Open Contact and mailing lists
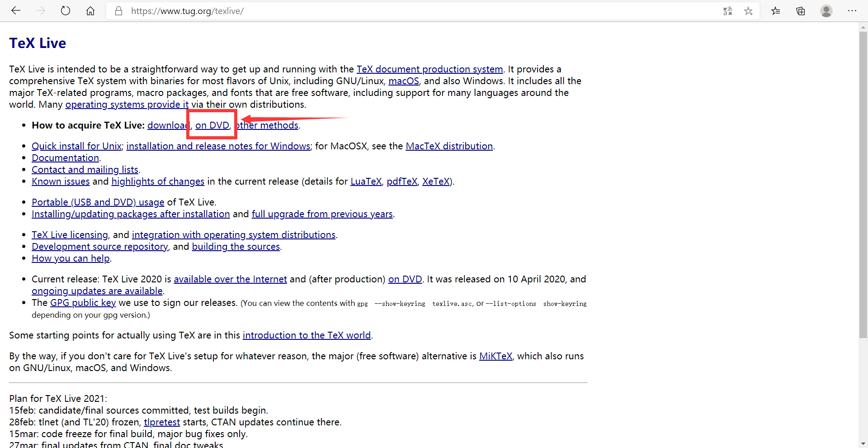Image resolution: width=868 pixels, height=448 pixels. point(85,170)
